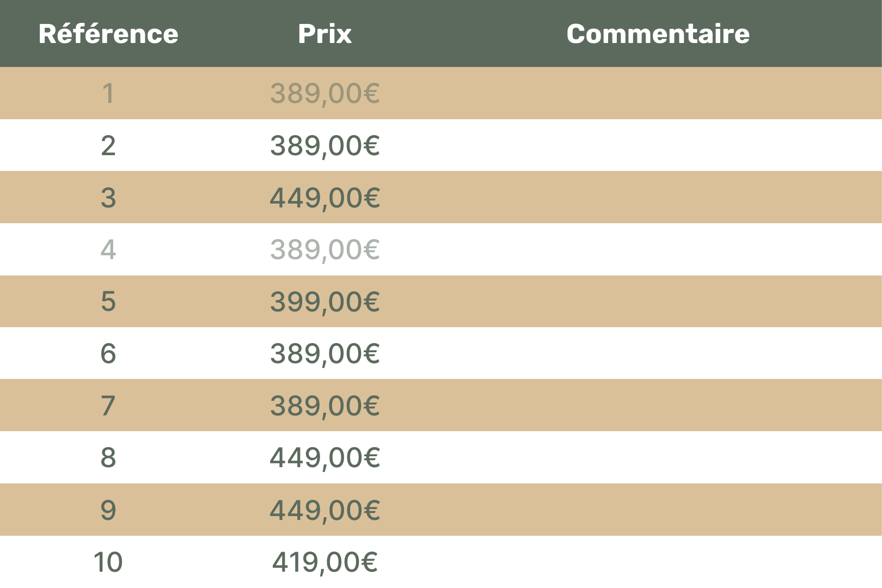The image size is (882, 588).
Task: Select the Commentaire column header
Action: point(658,34)
